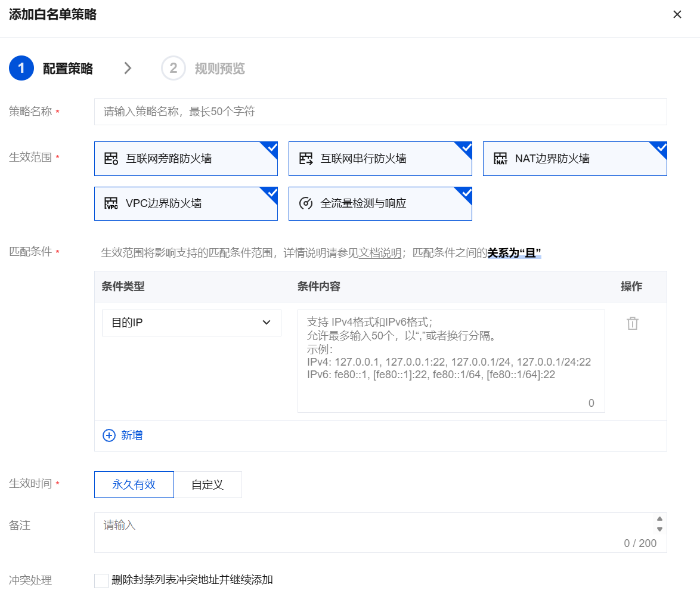
Task: Select 自定义 effective time option
Action: click(x=207, y=484)
